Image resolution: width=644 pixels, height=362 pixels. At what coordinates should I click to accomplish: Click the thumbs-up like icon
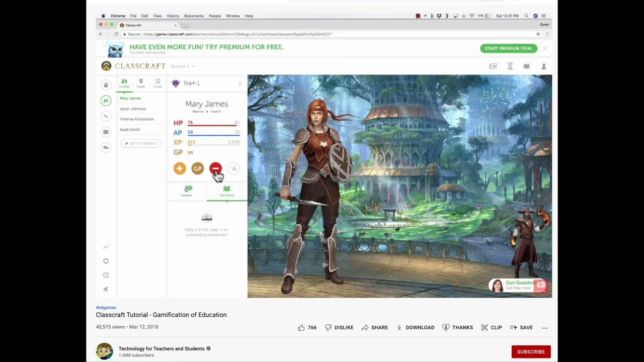tap(301, 327)
